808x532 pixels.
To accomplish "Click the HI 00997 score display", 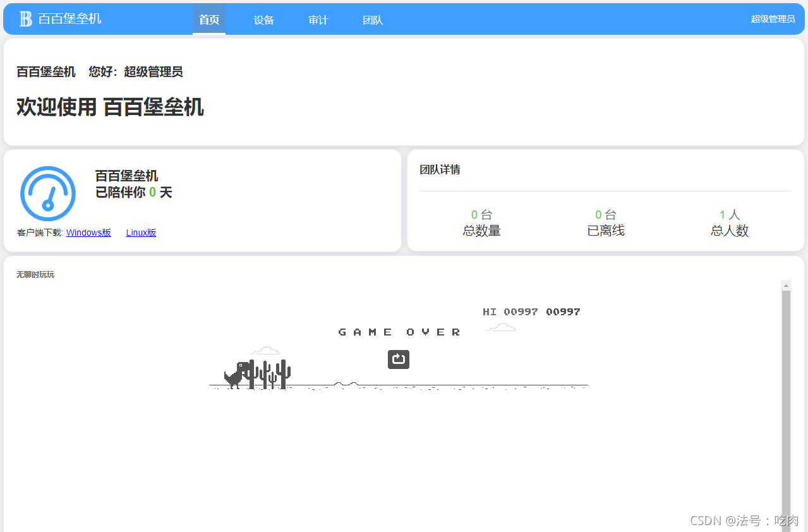I will [x=510, y=311].
